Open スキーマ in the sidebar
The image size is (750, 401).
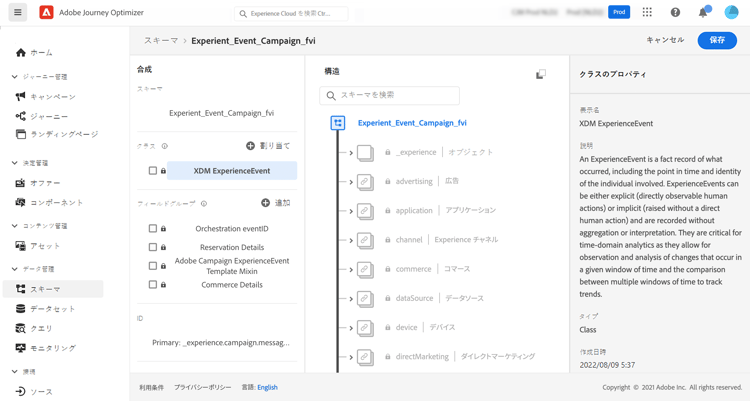coord(45,289)
